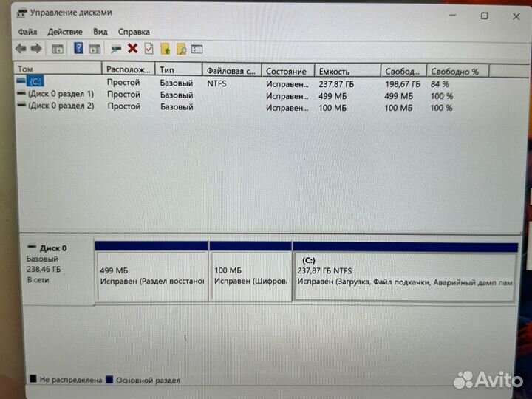This screenshot has height=399, width=532.
Task: Click the list view settings toolbar icon
Action: [x=197, y=50]
